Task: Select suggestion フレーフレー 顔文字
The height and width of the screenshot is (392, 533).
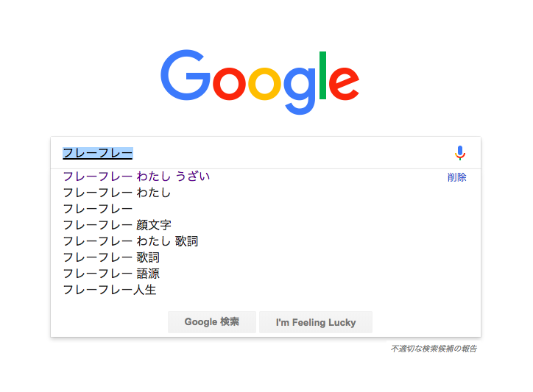Action: pyautogui.click(x=117, y=225)
